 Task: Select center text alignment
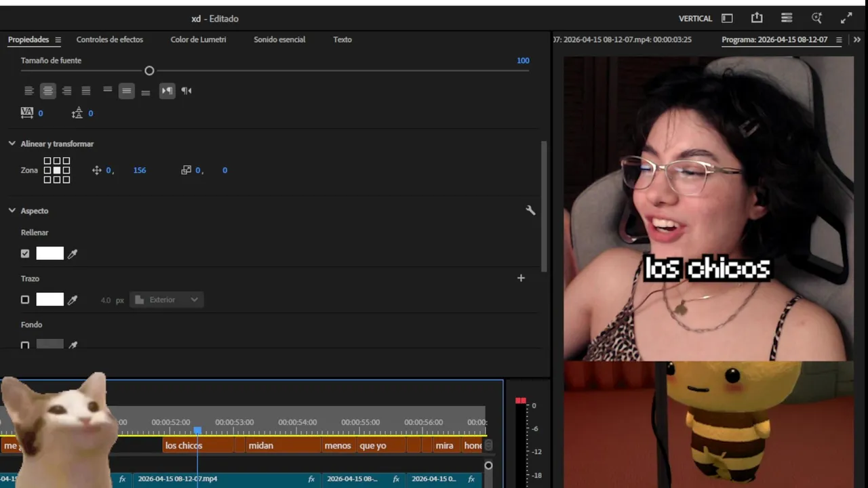[47, 91]
